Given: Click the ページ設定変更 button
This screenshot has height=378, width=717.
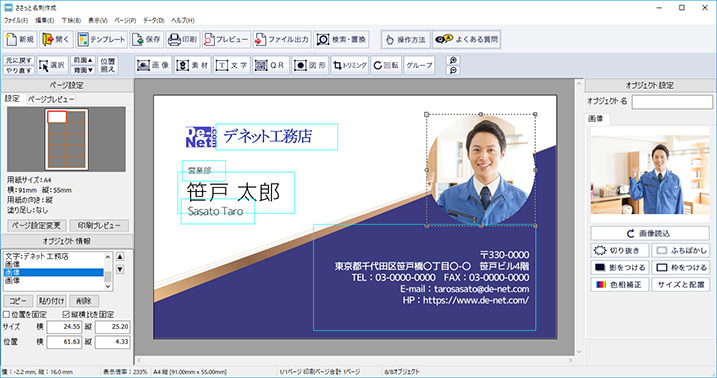Looking at the screenshot, I should [37, 225].
